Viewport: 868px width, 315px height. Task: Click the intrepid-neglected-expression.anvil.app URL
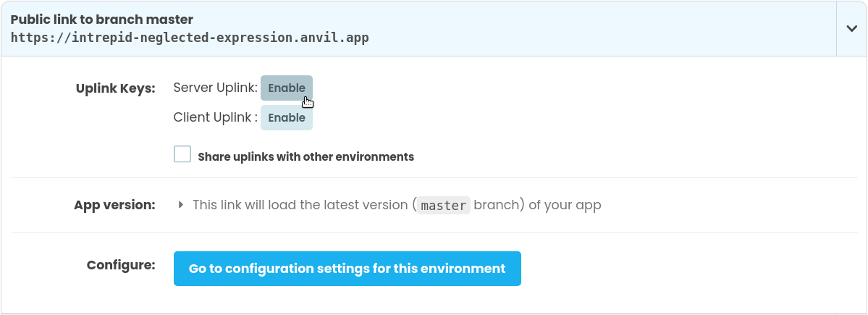[x=190, y=38]
